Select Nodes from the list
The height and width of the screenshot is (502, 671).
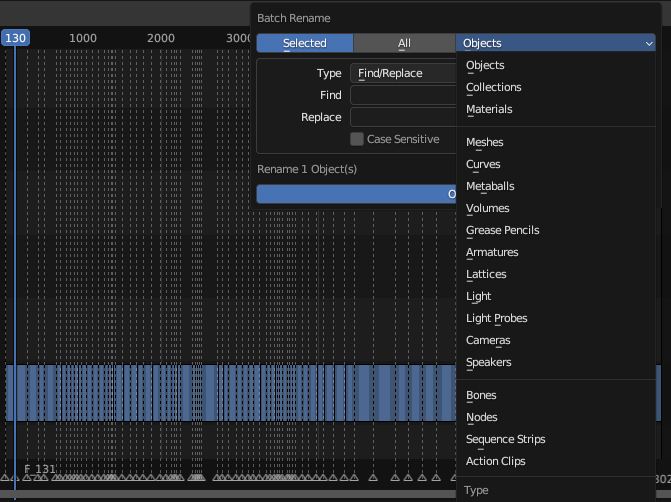(555, 417)
